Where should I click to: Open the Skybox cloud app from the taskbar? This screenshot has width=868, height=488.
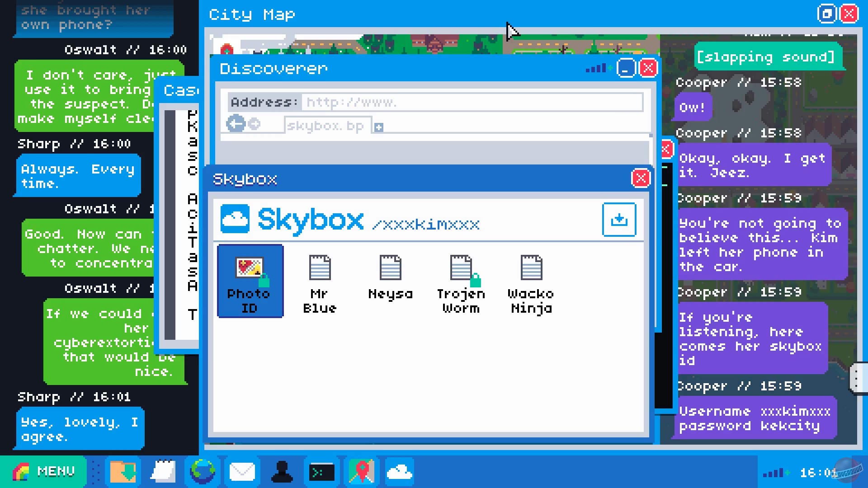pyautogui.click(x=400, y=471)
